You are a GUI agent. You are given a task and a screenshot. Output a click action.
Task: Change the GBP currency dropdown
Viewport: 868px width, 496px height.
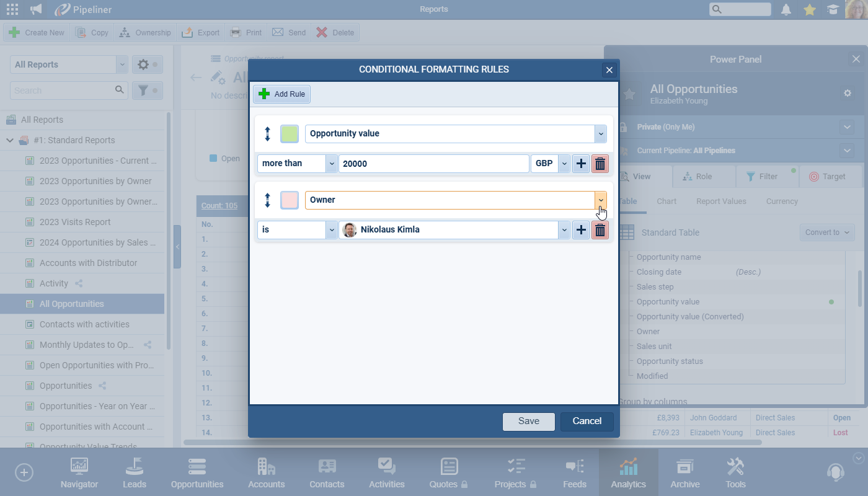[564, 164]
